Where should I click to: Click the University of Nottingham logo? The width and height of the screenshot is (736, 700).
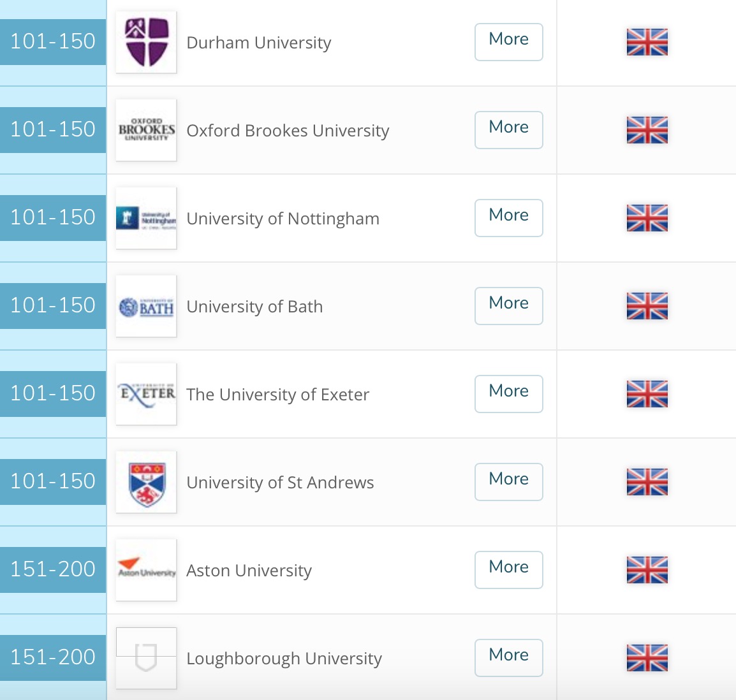click(146, 218)
